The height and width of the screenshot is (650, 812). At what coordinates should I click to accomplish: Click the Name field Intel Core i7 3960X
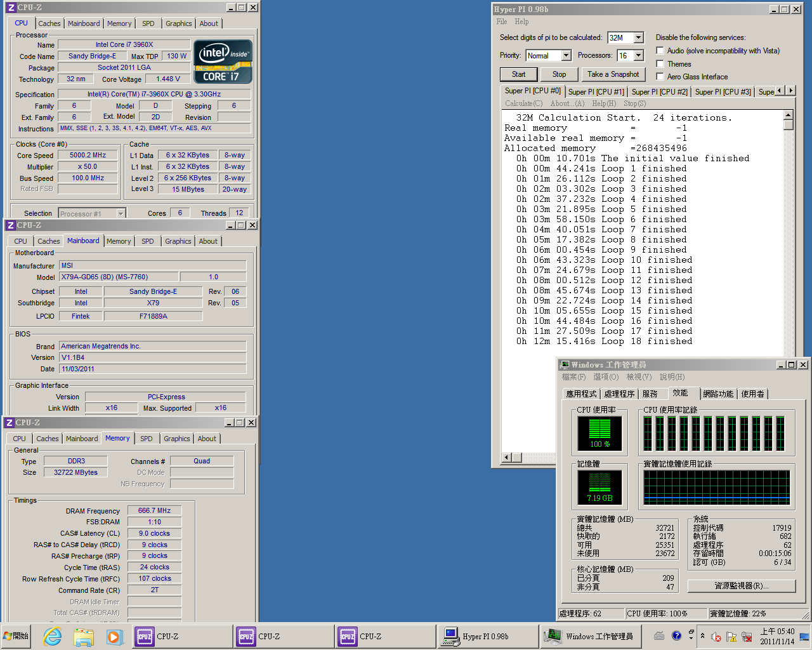[x=124, y=44]
